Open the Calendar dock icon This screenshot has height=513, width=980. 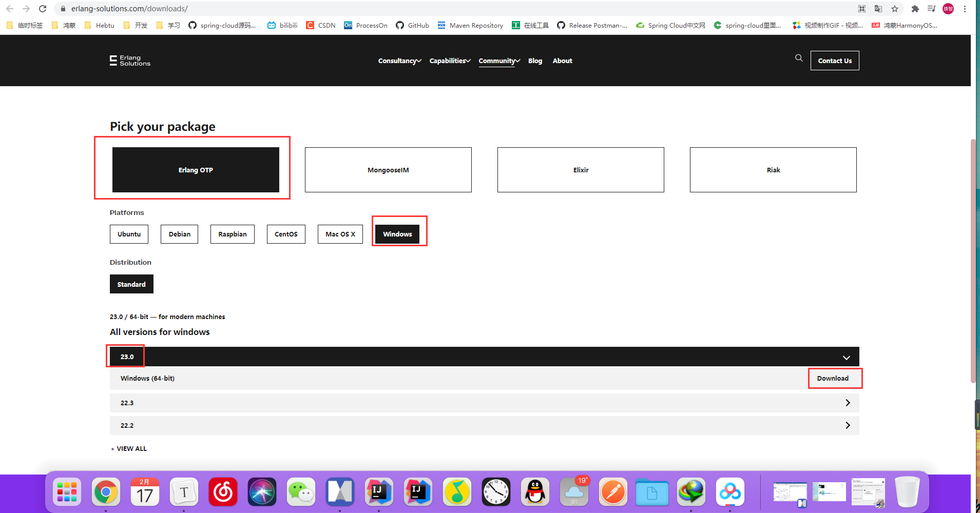(x=145, y=492)
